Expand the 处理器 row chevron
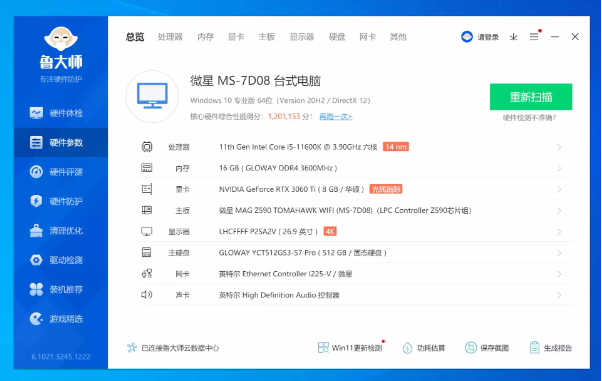Screen dimensions: 602x381 [559, 147]
